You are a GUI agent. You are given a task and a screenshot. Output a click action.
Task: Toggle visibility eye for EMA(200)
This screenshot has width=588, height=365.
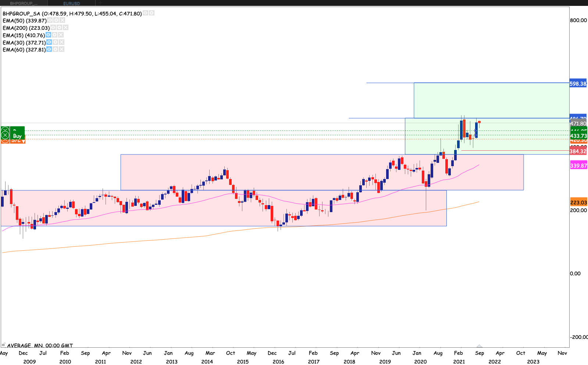[53, 28]
